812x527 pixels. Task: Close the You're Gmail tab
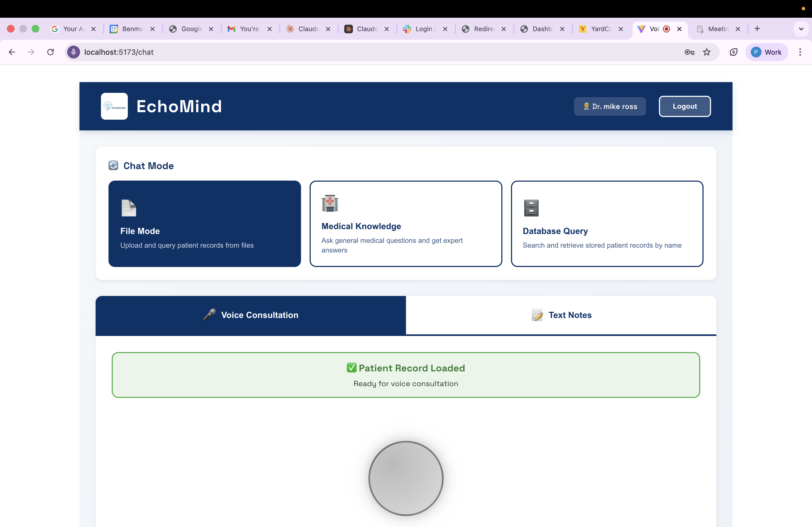pos(270,29)
